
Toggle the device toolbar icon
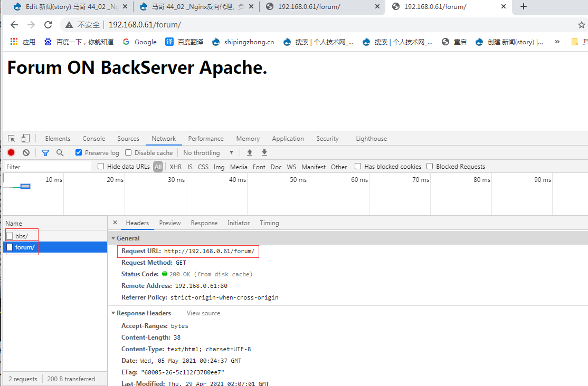tap(25, 139)
